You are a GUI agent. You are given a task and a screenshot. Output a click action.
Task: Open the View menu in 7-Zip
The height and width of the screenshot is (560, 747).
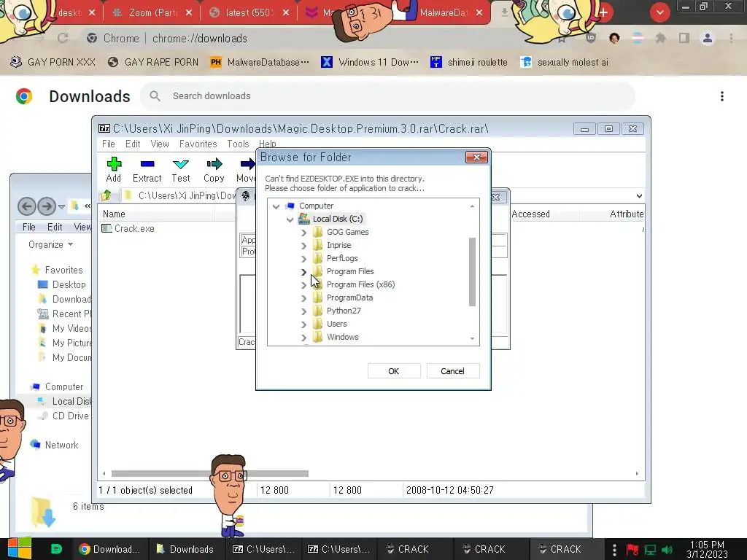(160, 144)
